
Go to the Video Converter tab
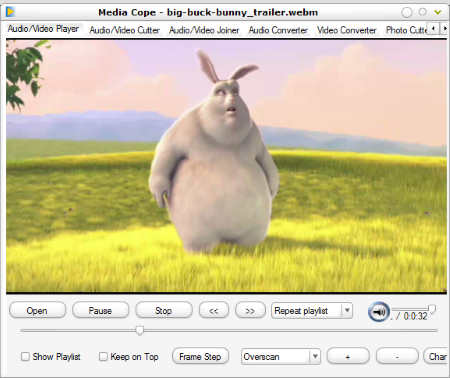pos(346,30)
